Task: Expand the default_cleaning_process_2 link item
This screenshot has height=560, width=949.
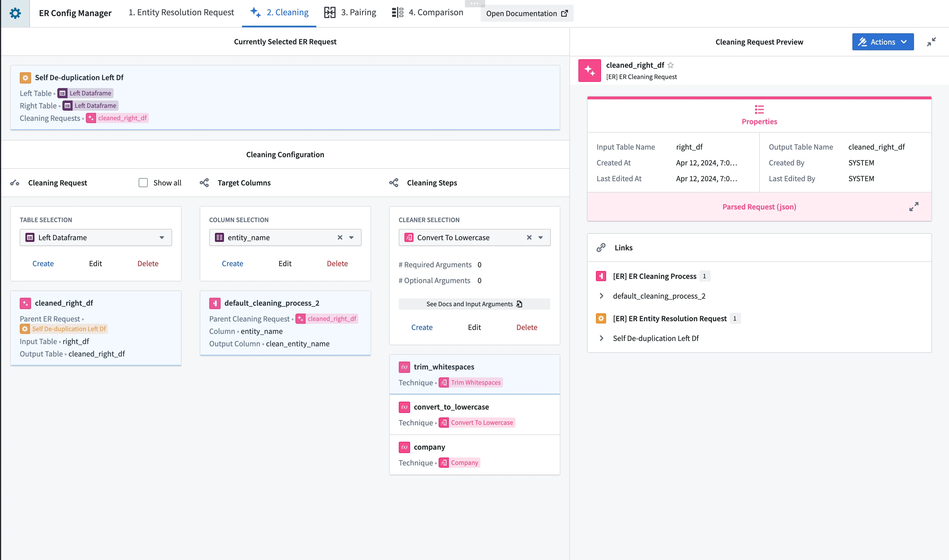Action: tap(601, 296)
